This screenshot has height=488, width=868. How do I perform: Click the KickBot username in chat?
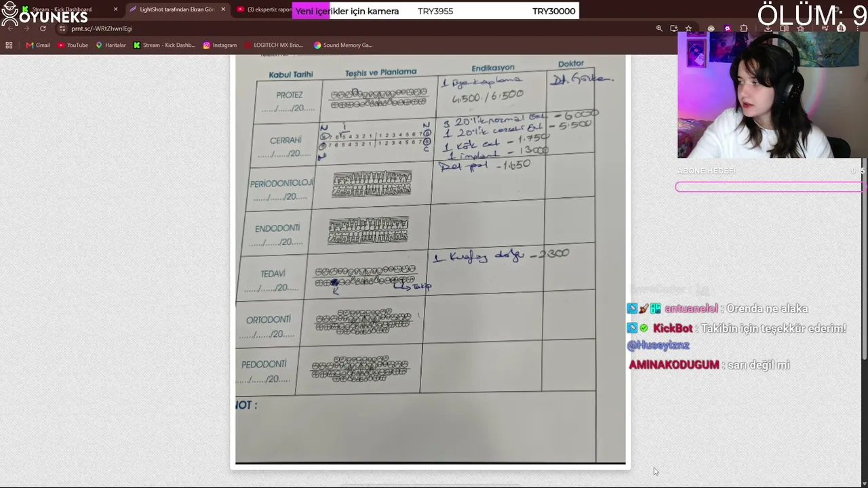pyautogui.click(x=673, y=328)
